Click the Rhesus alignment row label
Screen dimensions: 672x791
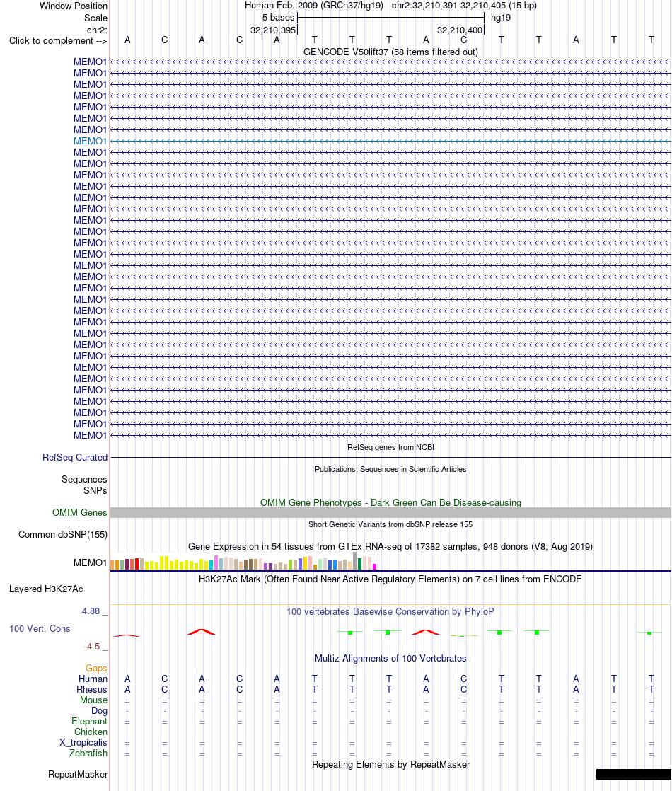92,690
